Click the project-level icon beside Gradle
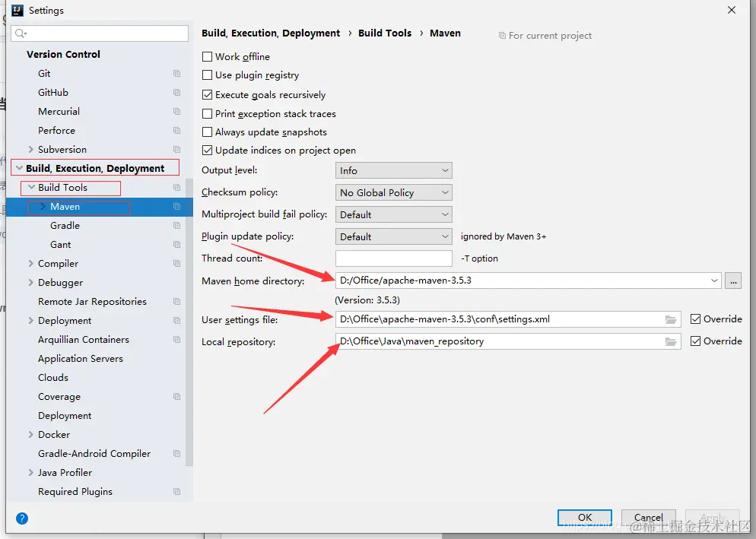This screenshot has width=756, height=539. tap(176, 226)
